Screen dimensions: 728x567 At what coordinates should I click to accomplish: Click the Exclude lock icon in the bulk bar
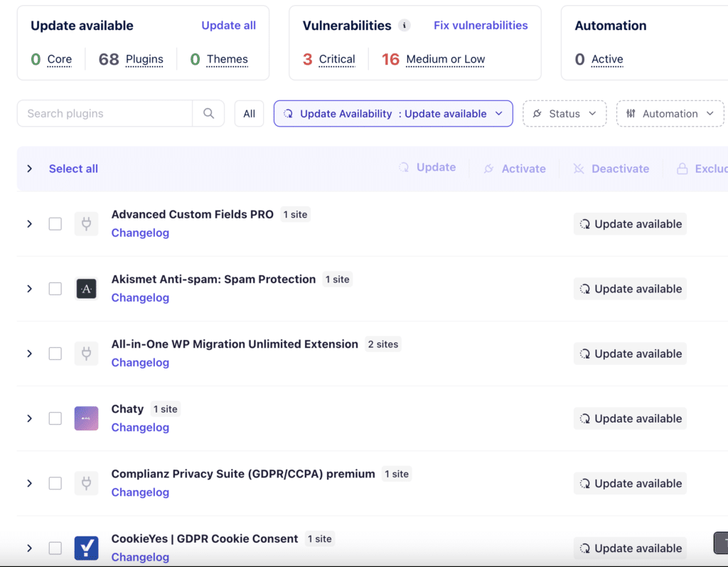[682, 169]
